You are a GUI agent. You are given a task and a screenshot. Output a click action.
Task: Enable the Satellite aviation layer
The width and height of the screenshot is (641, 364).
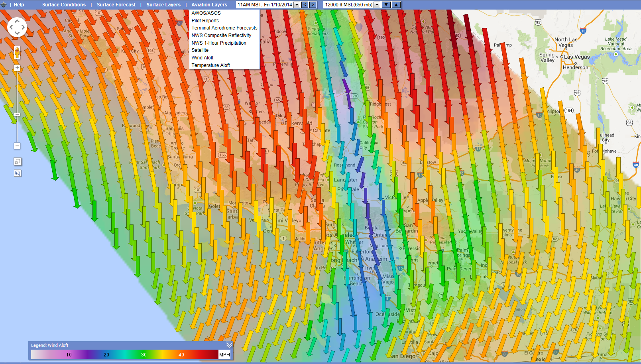[200, 50]
